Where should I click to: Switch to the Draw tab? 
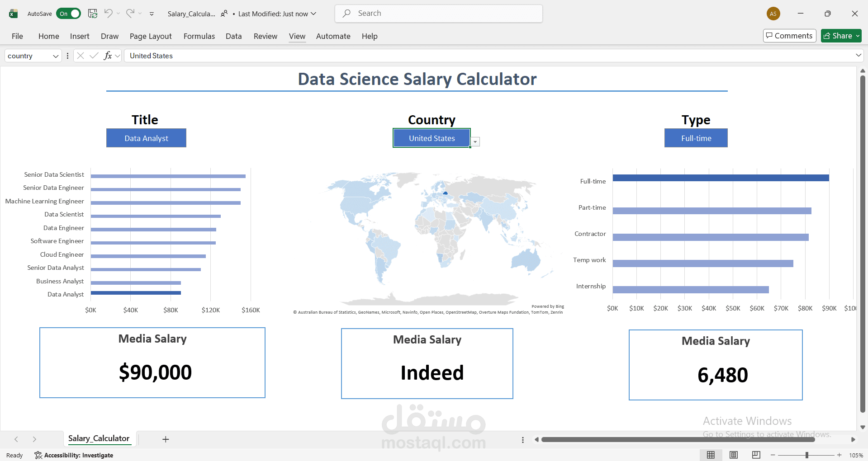[x=109, y=36]
